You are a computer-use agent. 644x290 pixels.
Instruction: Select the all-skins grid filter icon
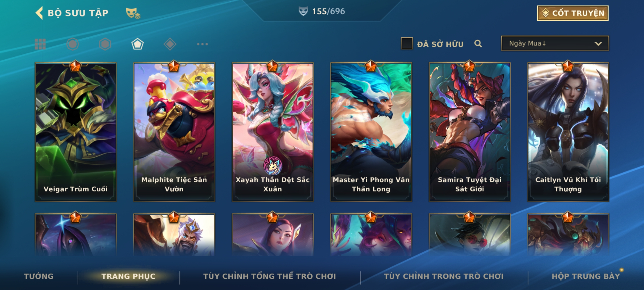[40, 44]
